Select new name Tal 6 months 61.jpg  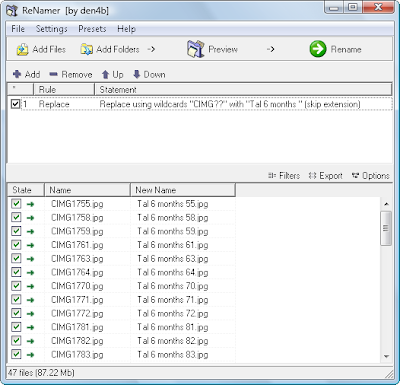173,245
